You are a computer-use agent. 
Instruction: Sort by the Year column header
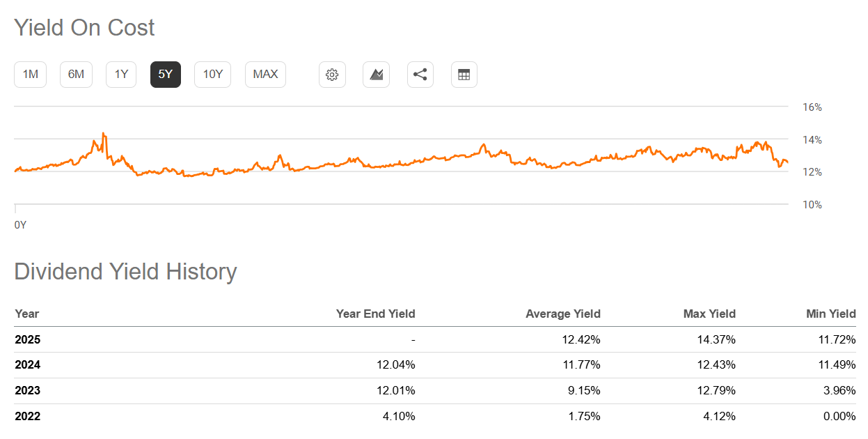(26, 314)
